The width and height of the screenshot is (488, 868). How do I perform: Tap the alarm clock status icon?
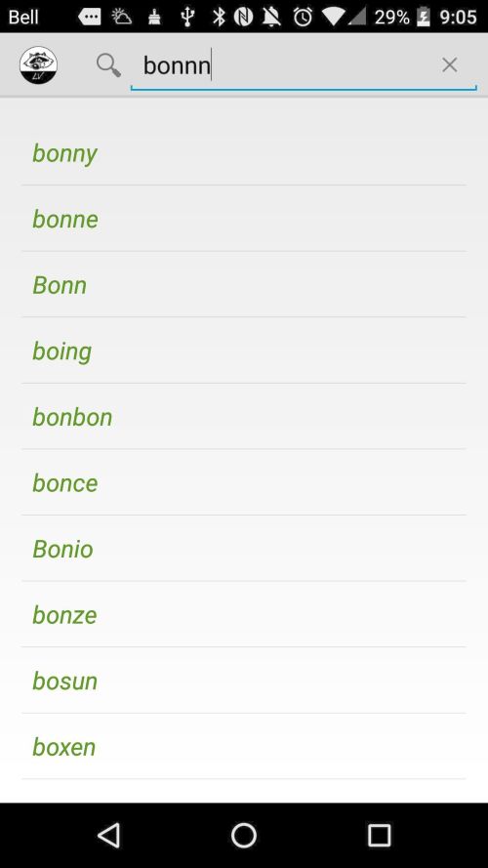click(303, 17)
